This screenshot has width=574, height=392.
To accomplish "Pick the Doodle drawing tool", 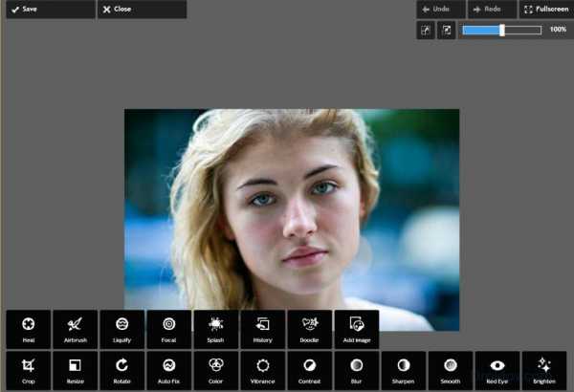I will tap(309, 329).
